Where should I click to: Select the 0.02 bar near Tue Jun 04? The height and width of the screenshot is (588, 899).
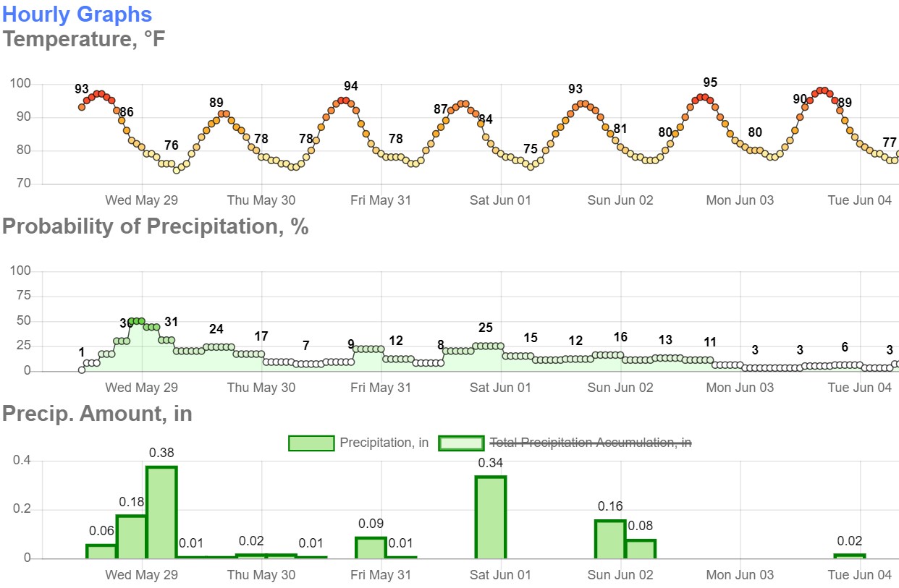click(x=850, y=556)
